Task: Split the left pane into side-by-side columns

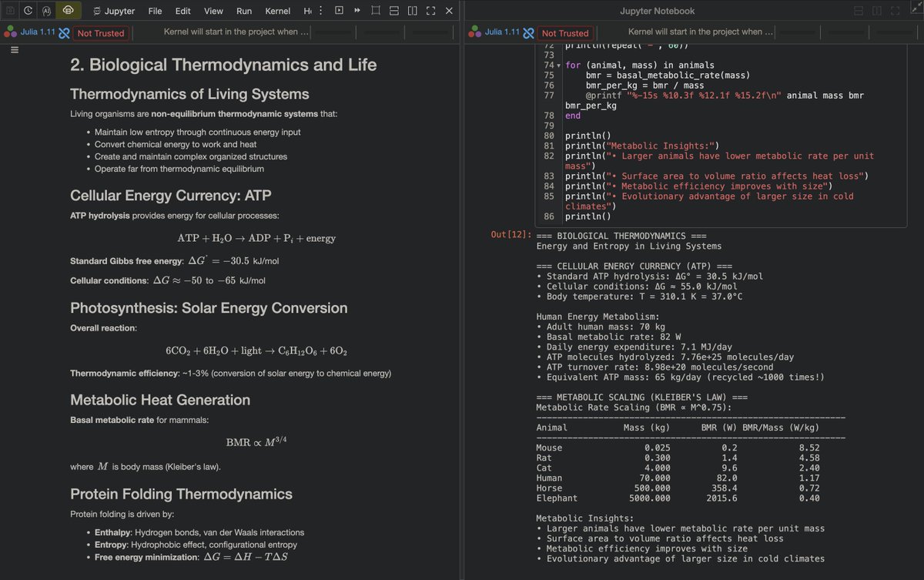Action: [413, 11]
